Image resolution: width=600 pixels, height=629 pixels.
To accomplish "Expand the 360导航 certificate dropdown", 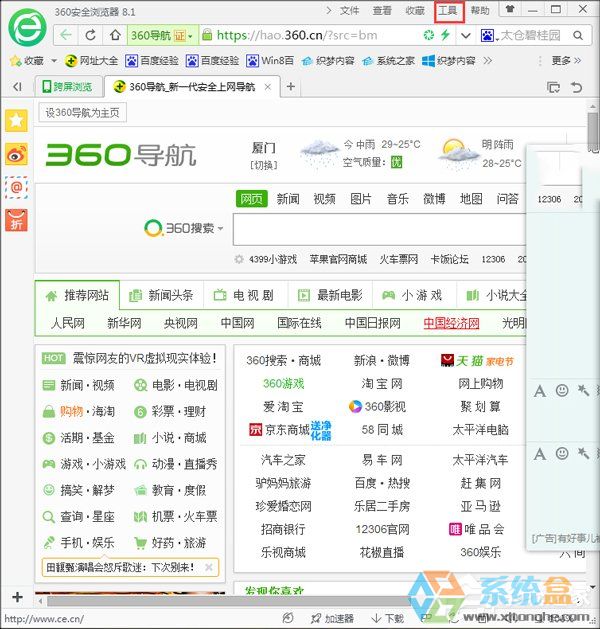I will pyautogui.click(x=190, y=36).
